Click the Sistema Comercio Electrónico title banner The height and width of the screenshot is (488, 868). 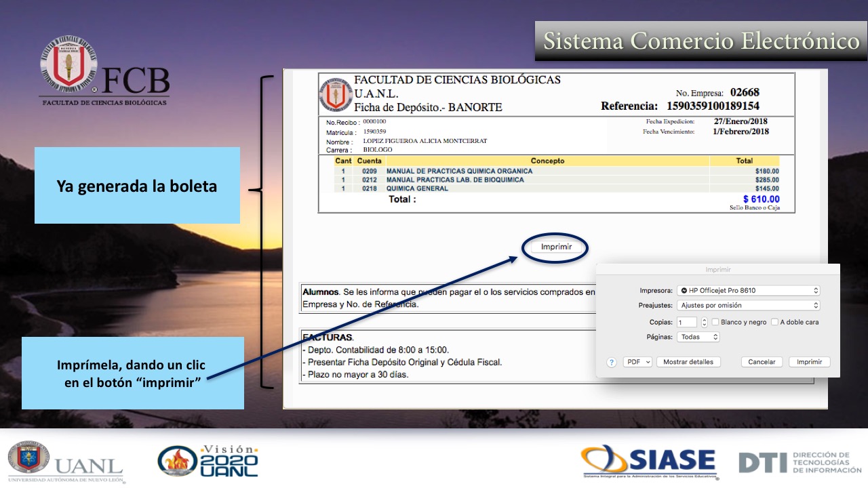pos(701,41)
